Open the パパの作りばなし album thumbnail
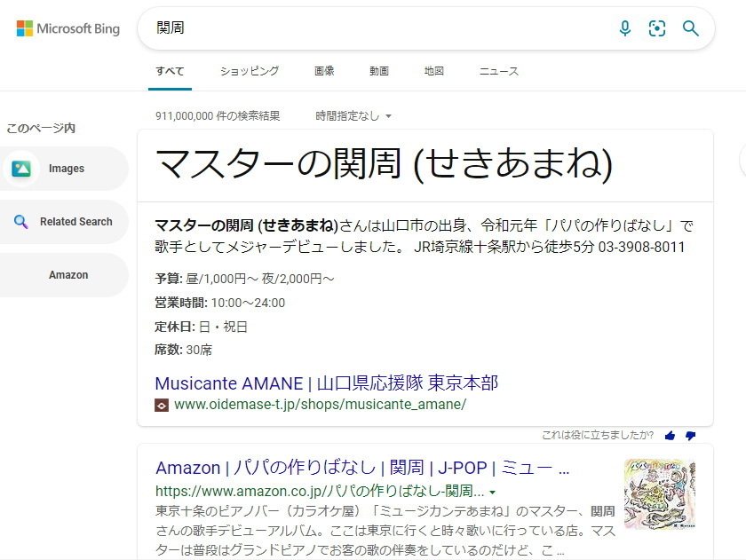746x560 pixels. pos(659,494)
